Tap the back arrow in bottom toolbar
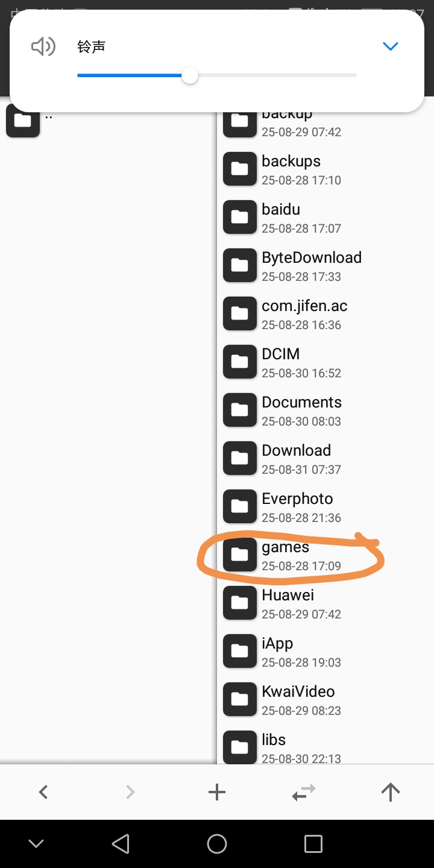 pyautogui.click(x=43, y=792)
